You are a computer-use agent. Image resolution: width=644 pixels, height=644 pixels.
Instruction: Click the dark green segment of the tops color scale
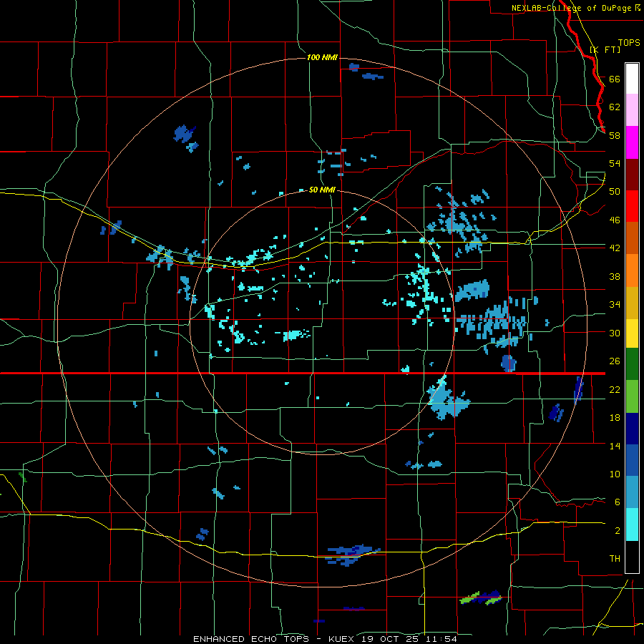pos(632,364)
